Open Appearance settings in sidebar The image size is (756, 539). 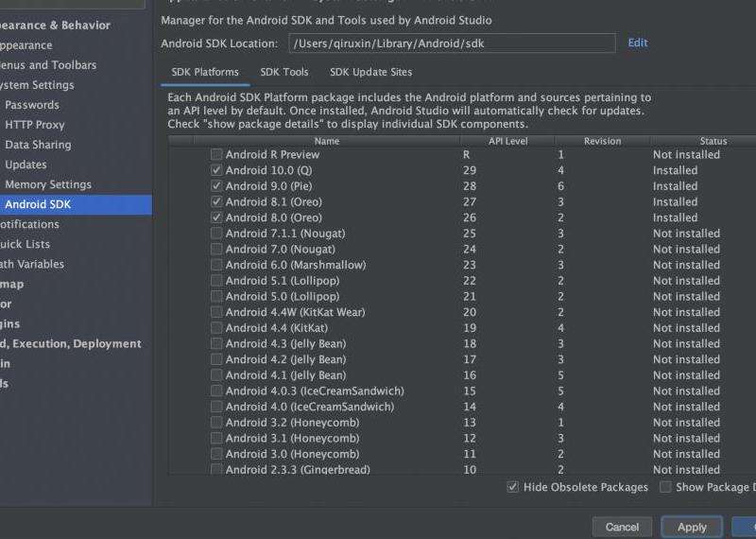26,44
